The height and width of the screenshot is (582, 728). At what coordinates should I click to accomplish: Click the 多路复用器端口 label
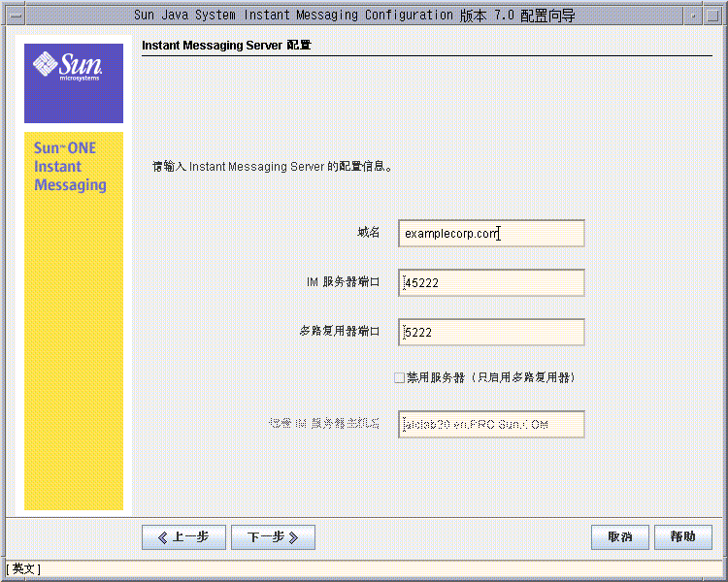coord(340,332)
